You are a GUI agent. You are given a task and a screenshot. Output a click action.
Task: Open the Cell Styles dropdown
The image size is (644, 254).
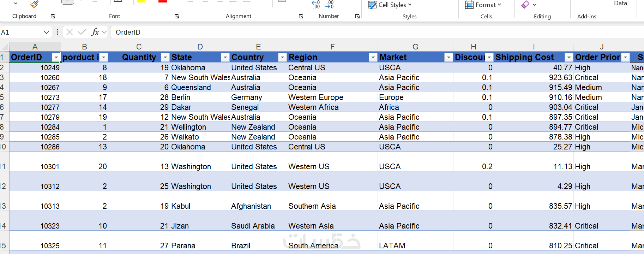pyautogui.click(x=390, y=5)
